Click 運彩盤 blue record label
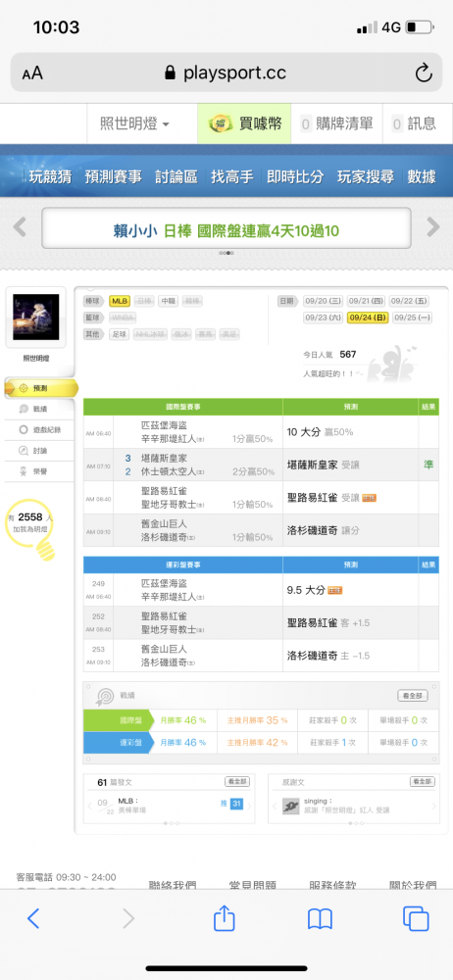 (x=119, y=743)
